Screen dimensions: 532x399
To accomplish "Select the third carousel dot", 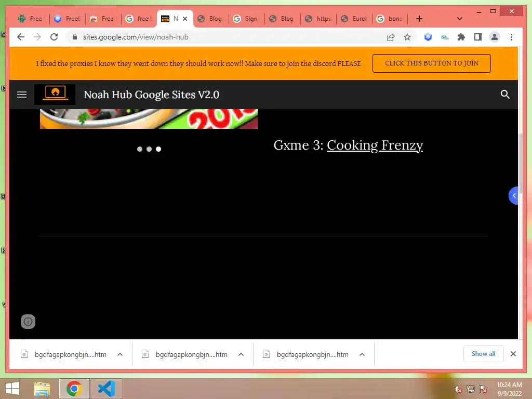I will [x=158, y=149].
